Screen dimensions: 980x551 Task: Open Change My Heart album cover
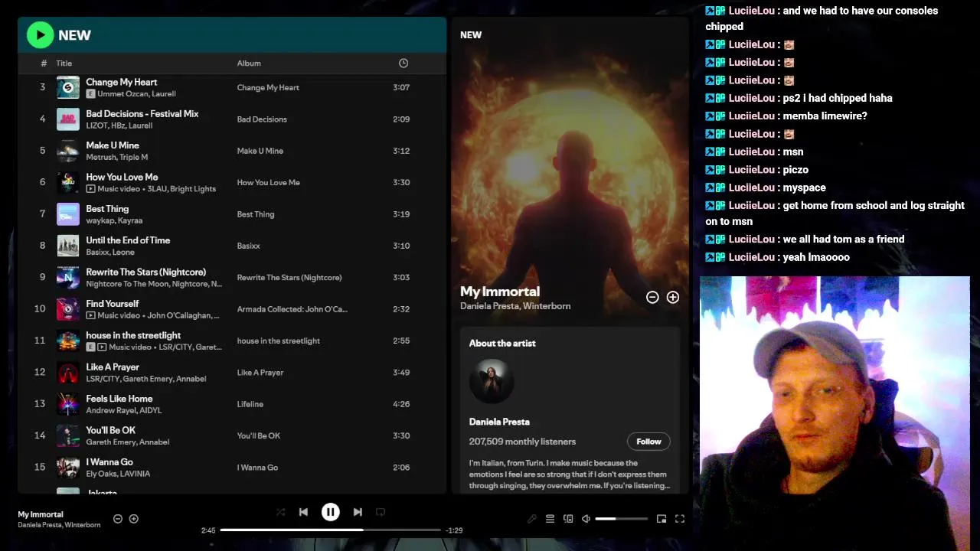67,87
